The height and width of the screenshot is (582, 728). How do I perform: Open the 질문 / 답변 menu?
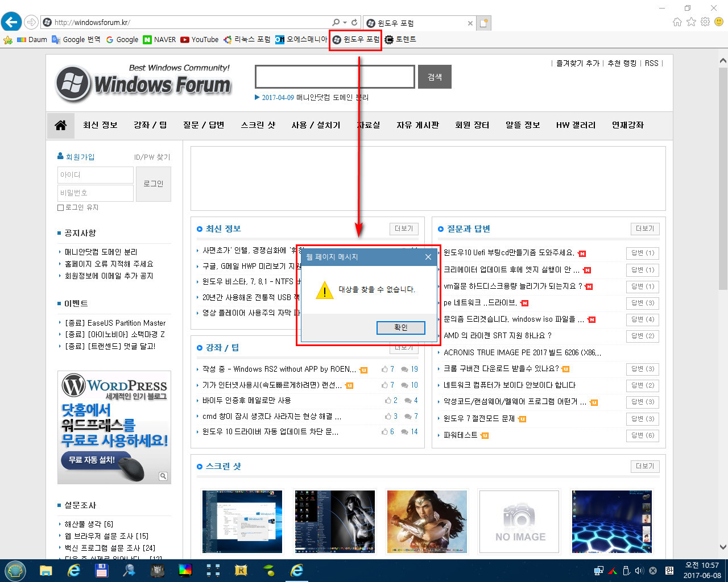click(204, 125)
